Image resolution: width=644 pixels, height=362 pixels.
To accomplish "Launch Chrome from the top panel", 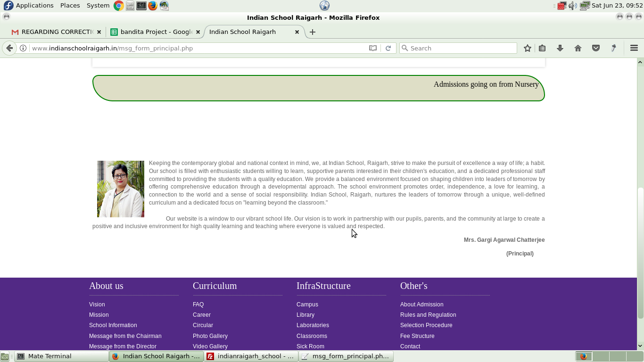I will coord(119,6).
